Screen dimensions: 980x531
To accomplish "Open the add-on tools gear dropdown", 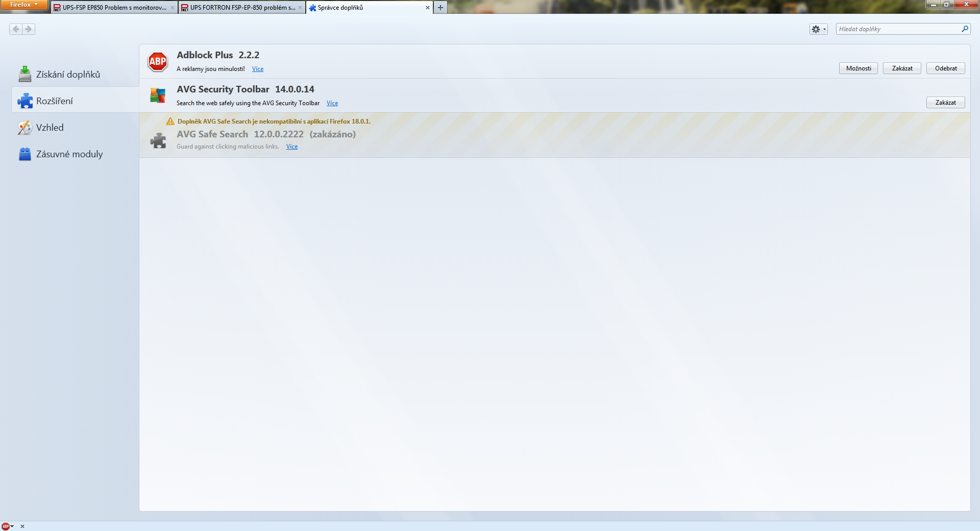I will coord(819,29).
